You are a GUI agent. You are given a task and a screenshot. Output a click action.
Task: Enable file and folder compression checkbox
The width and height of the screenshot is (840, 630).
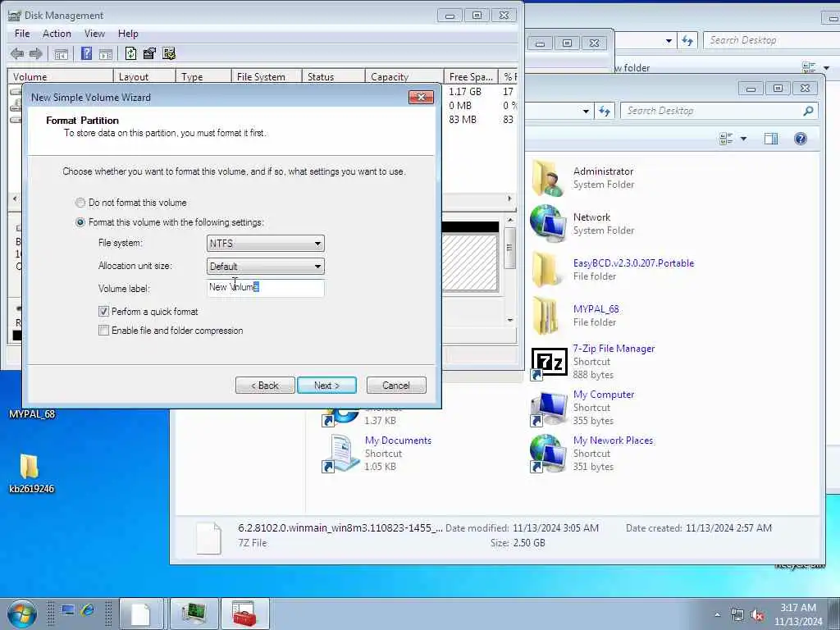[104, 331]
